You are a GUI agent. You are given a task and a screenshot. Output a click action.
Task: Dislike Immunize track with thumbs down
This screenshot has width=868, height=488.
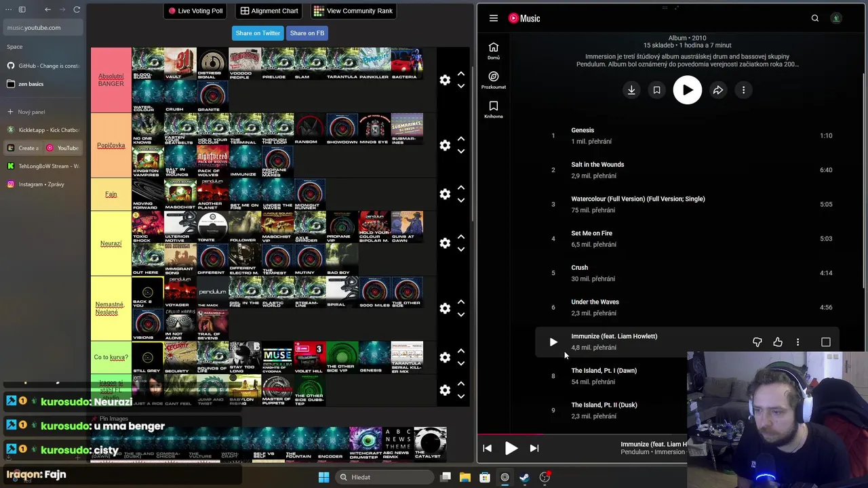click(x=757, y=342)
